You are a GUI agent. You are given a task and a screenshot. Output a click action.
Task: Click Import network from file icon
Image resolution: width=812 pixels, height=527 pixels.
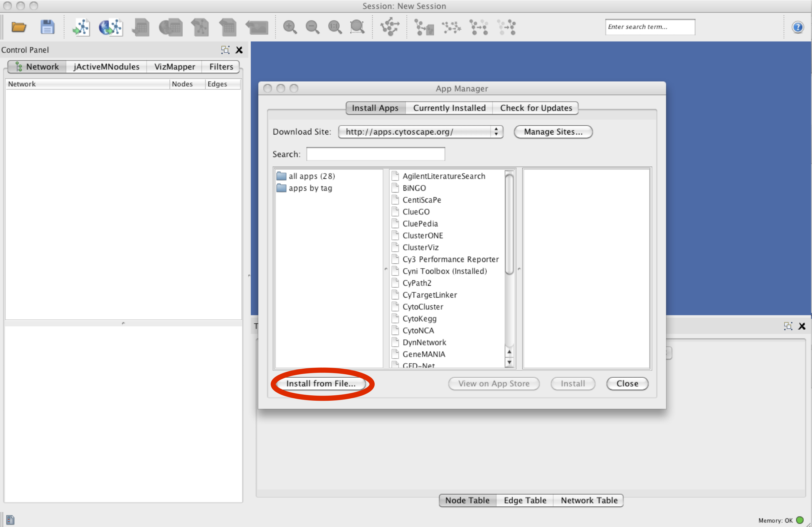[x=81, y=27]
